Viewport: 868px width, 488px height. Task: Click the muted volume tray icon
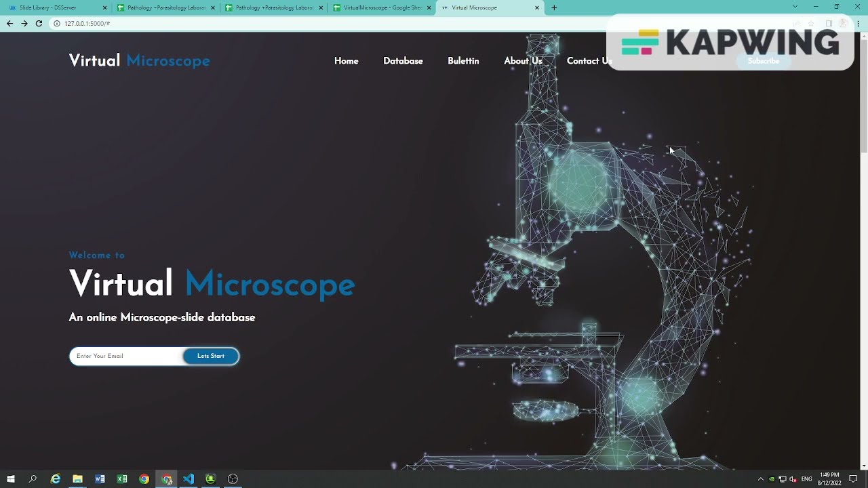pos(793,479)
